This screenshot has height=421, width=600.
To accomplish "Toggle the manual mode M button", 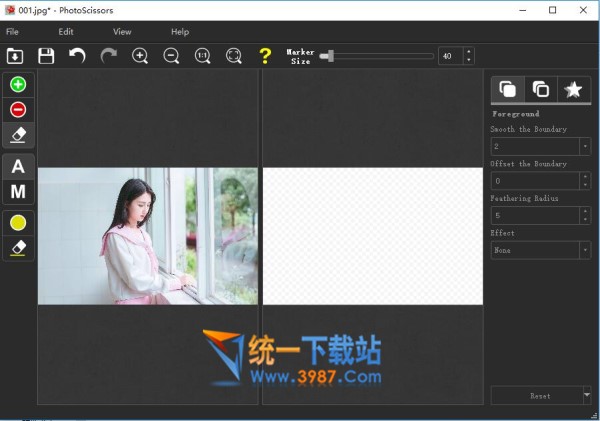I will coord(18,191).
